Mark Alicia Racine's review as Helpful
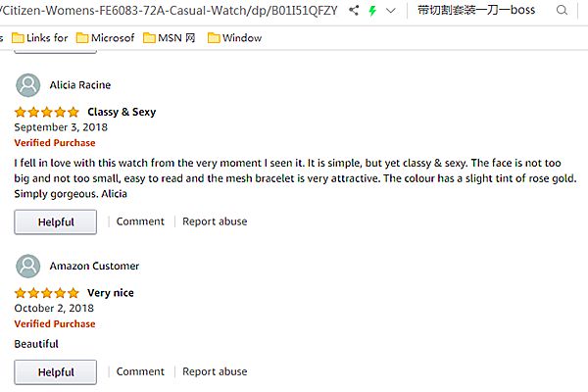The image size is (588, 392). [x=56, y=221]
